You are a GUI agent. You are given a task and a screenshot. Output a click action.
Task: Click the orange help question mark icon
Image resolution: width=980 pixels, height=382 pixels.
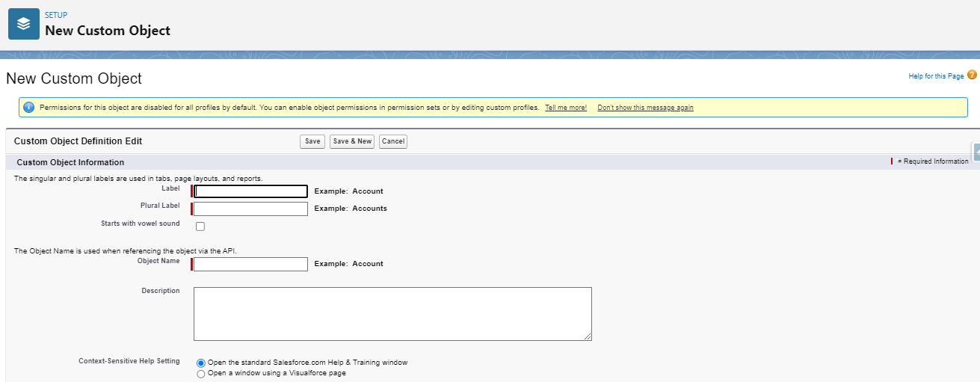point(972,75)
